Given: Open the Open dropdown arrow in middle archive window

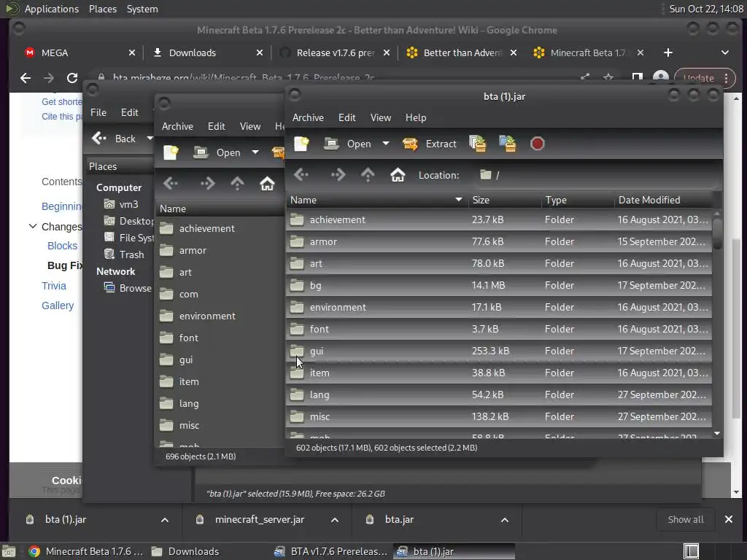Looking at the screenshot, I should coord(255,152).
